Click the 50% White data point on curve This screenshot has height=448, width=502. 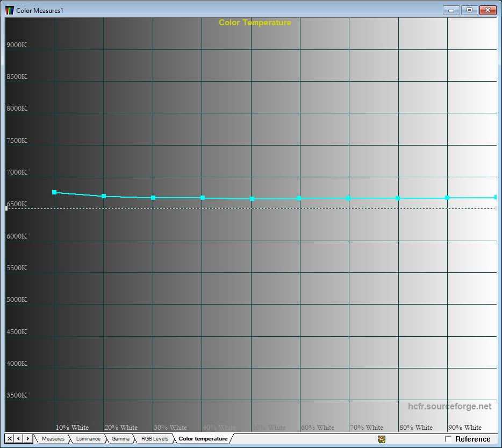point(252,199)
